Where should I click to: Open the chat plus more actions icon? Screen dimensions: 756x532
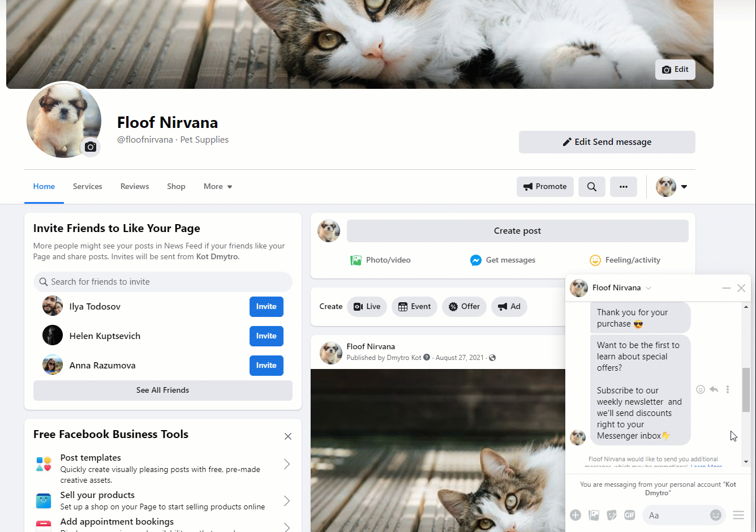pyautogui.click(x=575, y=515)
